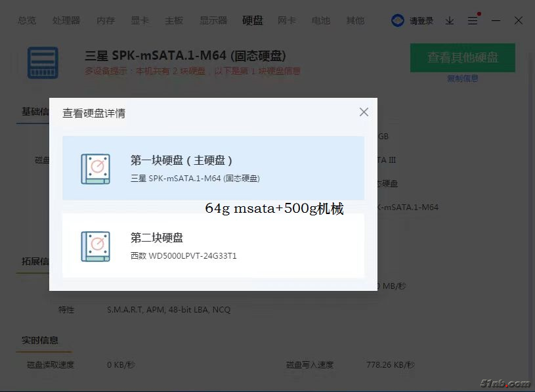This screenshot has height=392, width=535.
Task: Click the 复制信息 link
Action: point(463,78)
